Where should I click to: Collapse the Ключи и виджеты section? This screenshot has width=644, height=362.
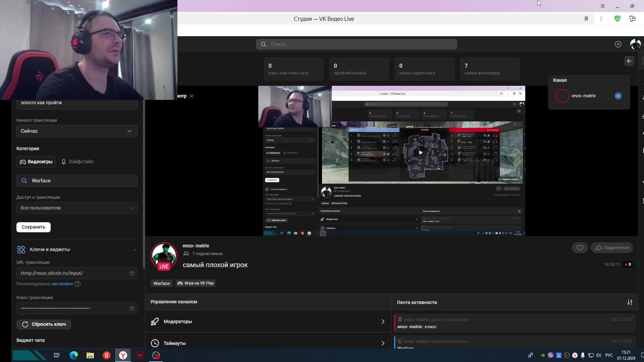(x=135, y=250)
